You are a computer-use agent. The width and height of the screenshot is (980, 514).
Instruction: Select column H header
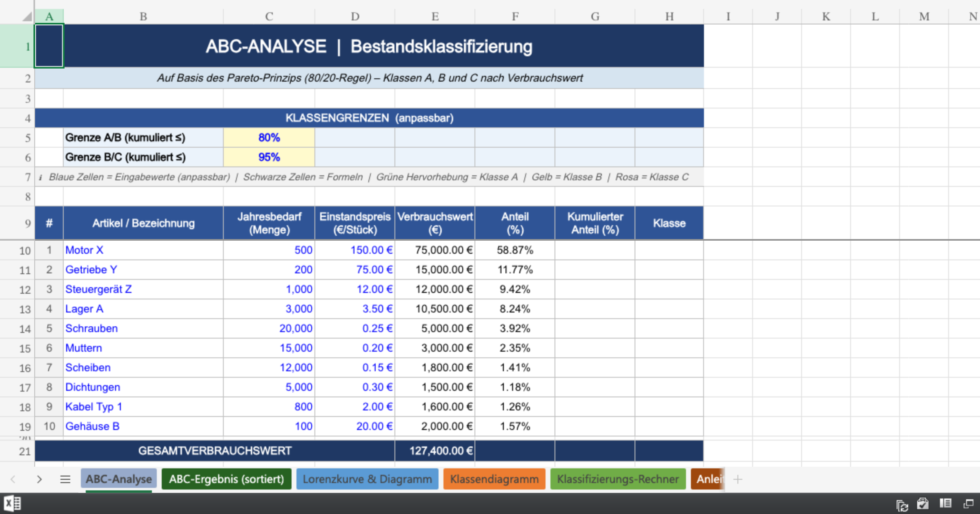tap(669, 16)
